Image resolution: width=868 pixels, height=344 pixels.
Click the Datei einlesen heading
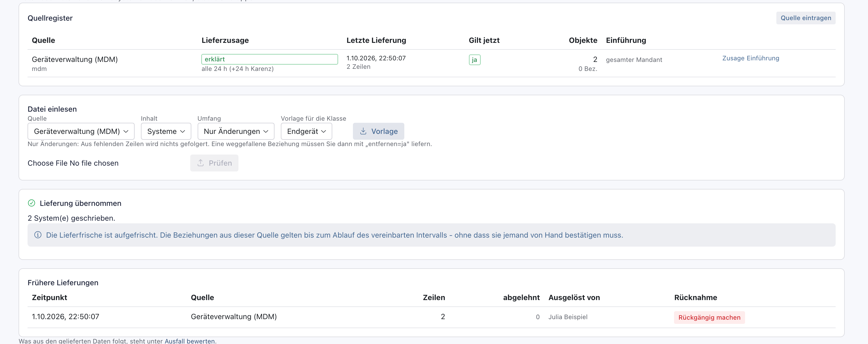click(x=52, y=109)
